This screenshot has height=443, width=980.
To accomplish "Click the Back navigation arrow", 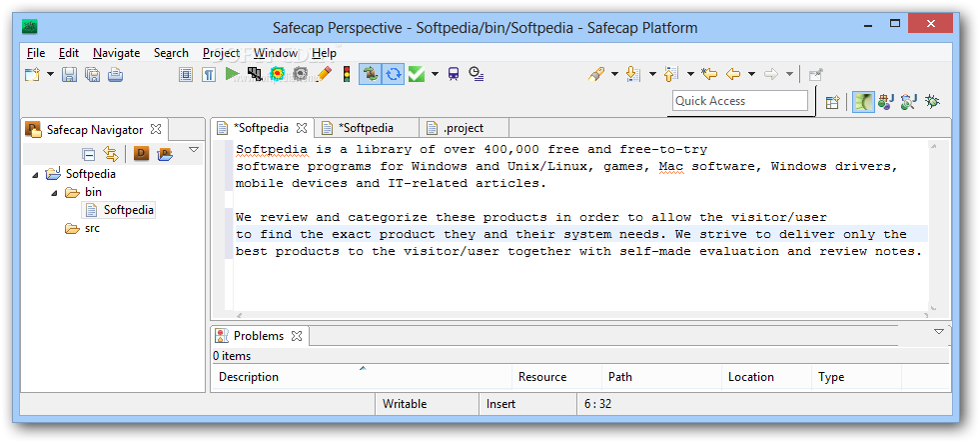I will click(733, 74).
